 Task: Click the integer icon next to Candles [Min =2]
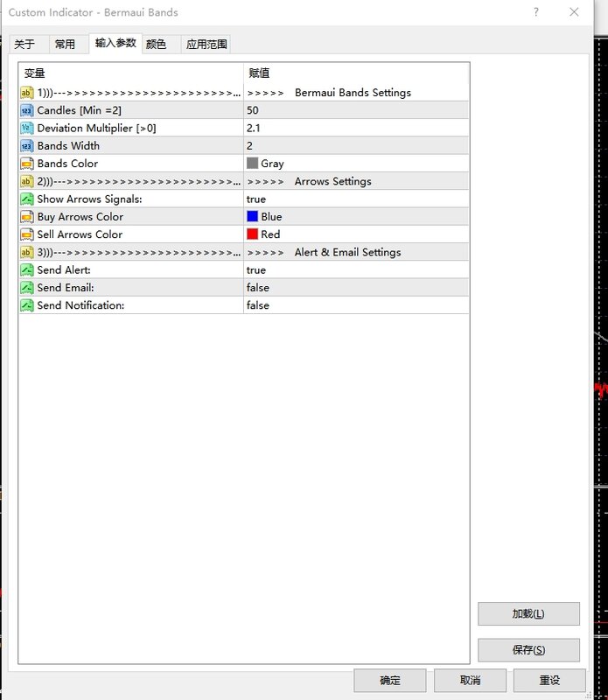pyautogui.click(x=27, y=110)
